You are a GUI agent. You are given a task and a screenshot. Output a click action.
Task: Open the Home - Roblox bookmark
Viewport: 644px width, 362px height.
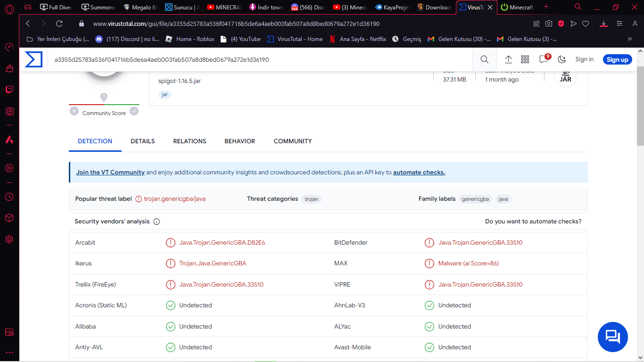[190, 39]
